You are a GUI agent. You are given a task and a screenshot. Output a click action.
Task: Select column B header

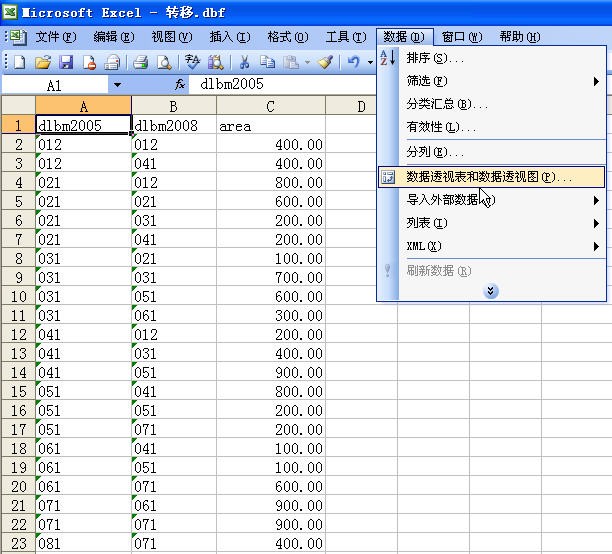tap(174, 106)
